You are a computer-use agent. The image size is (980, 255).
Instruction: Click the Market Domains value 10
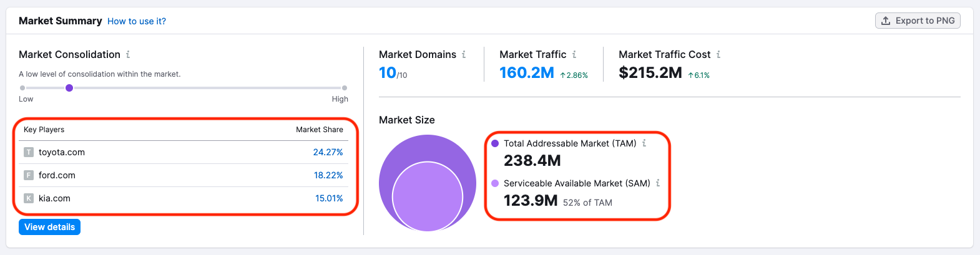click(388, 73)
